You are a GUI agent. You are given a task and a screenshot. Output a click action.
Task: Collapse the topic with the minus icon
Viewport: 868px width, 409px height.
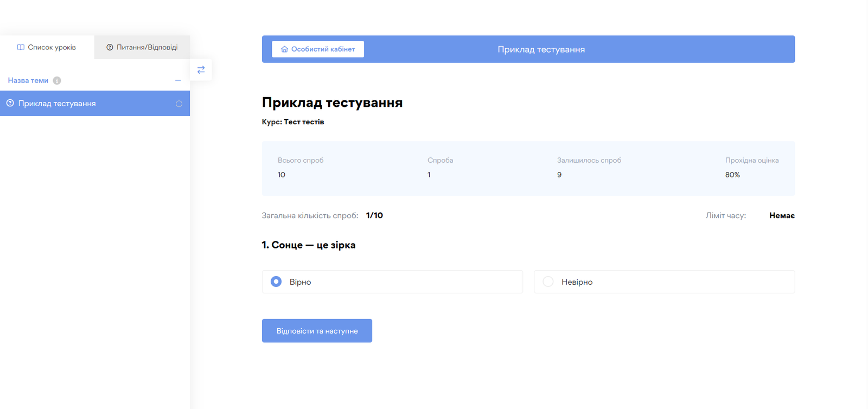(178, 80)
